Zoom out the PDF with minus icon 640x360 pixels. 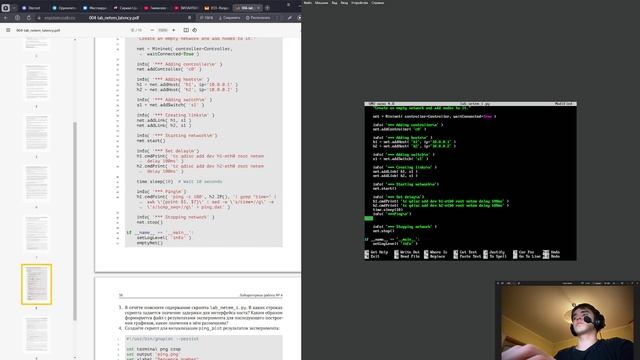click(x=152, y=30)
